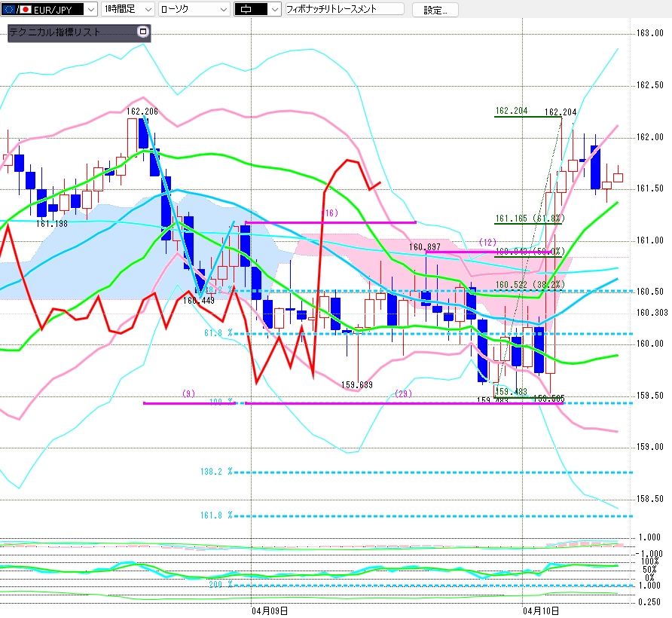The height and width of the screenshot is (618, 672).
Task: Click the 160.449 low price label
Action: [x=198, y=301]
